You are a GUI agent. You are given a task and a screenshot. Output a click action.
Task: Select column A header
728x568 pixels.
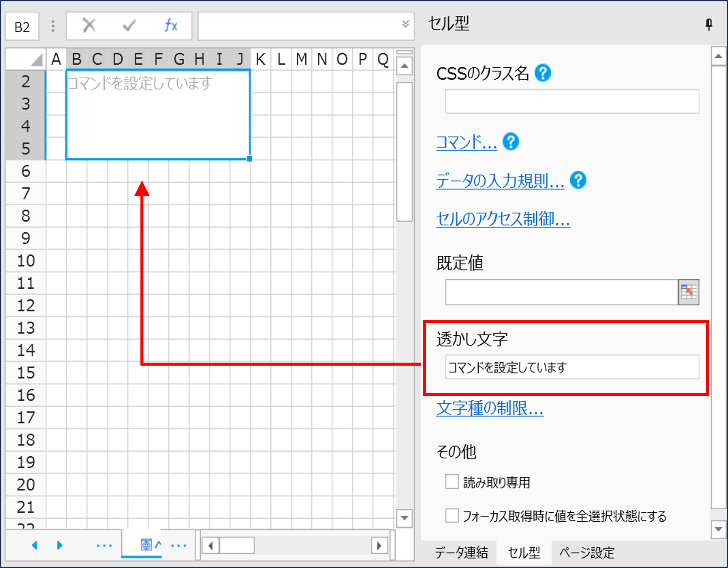point(56,59)
